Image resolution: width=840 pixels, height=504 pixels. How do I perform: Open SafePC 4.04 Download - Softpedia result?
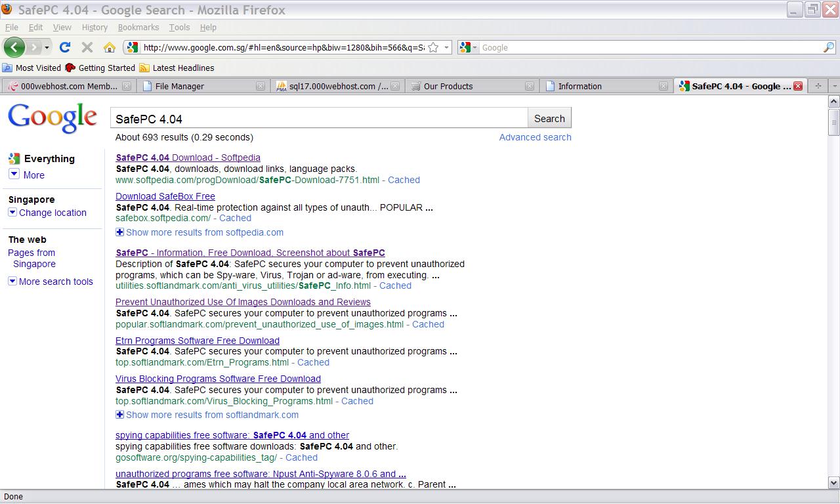click(x=188, y=157)
